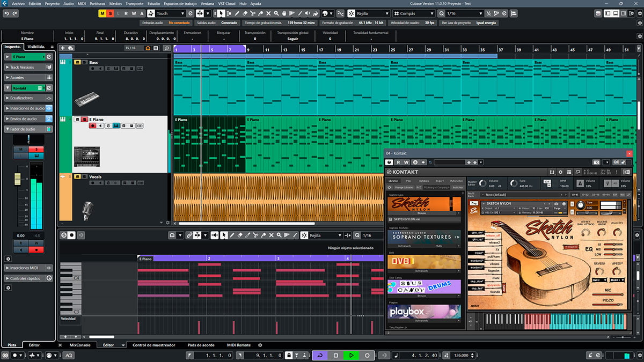Screen dimensions: 644x362
Task: Enable record on E Piano track
Action: click(x=92, y=125)
